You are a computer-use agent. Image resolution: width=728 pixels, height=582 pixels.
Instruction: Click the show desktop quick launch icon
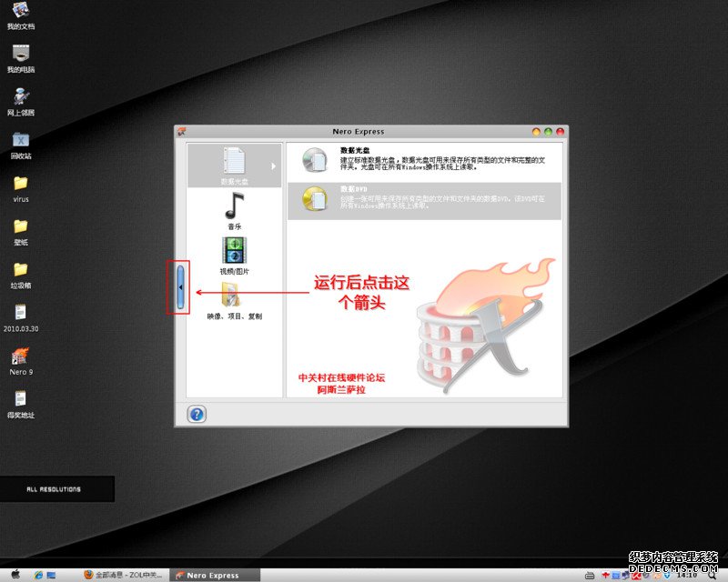pos(51,575)
